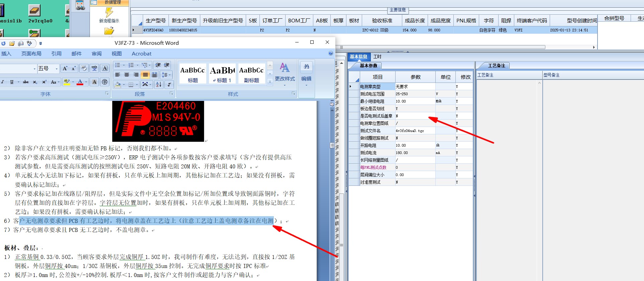Toggle Italic formatting in Word
The height and width of the screenshot is (281, 644).
click(x=3, y=82)
